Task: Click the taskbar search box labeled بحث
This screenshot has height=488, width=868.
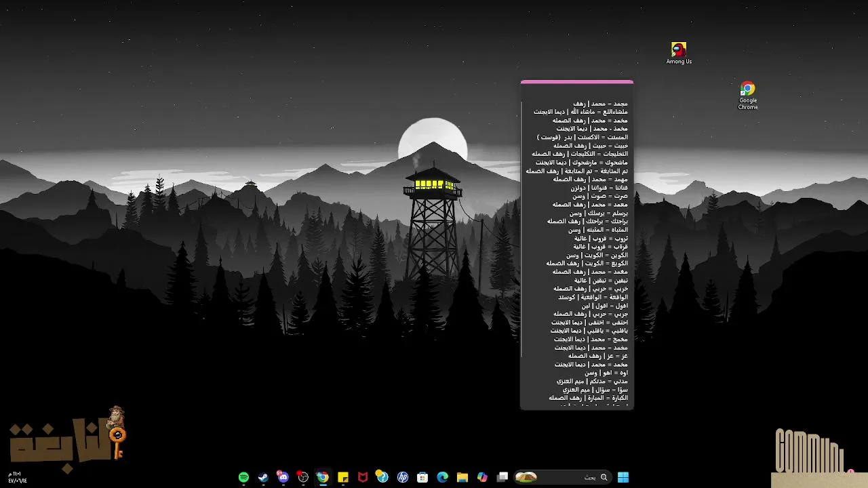Action: point(563,477)
